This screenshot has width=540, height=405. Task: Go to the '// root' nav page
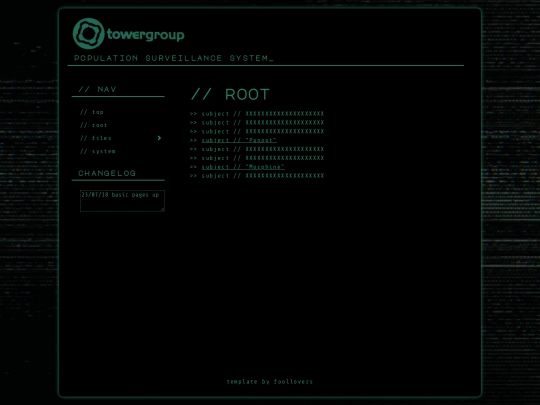[x=94, y=125]
